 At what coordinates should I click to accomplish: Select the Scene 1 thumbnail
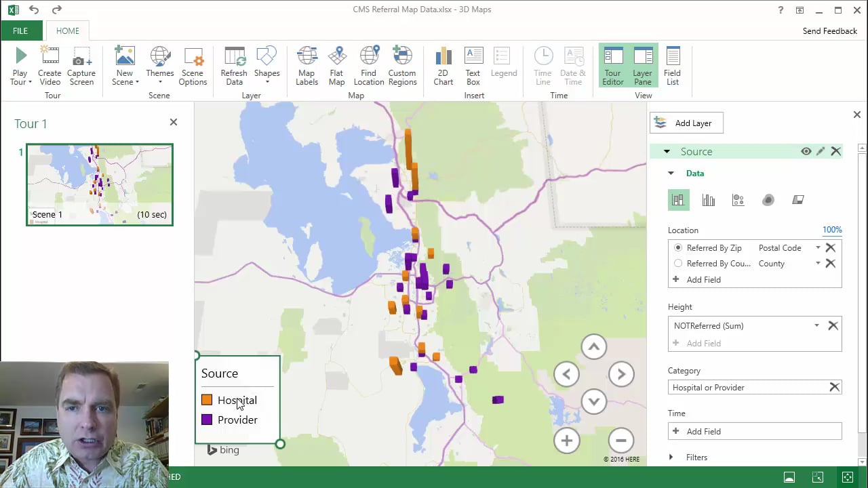[x=100, y=184]
